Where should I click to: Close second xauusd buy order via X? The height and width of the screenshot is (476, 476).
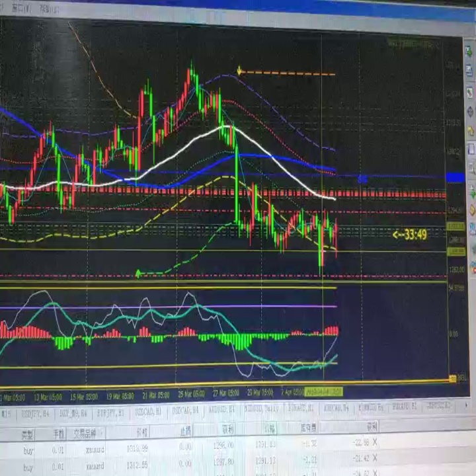375,457
